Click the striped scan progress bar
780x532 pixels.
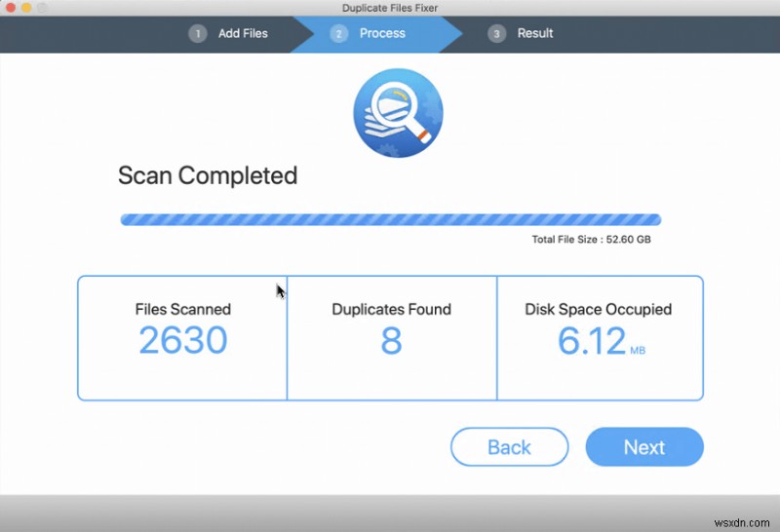[x=390, y=220]
